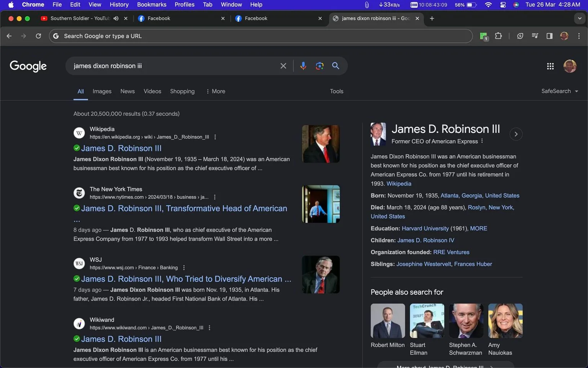
Task: Open Chrome extensions puzzle icon
Action: [498, 36]
